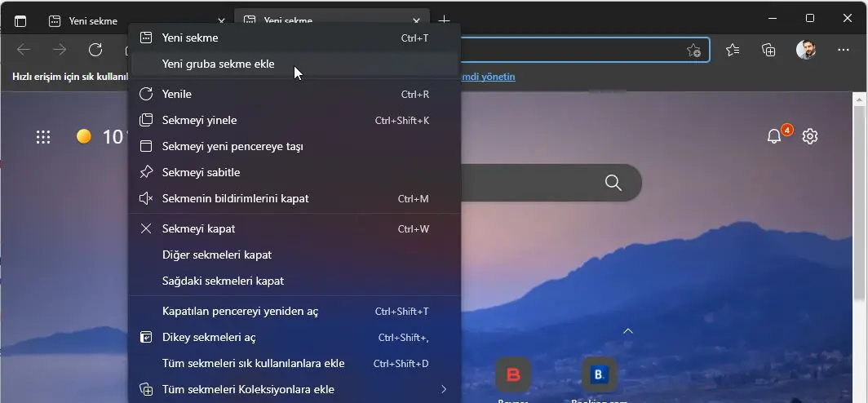
Task: Open the Favorites list icon
Action: tap(733, 50)
